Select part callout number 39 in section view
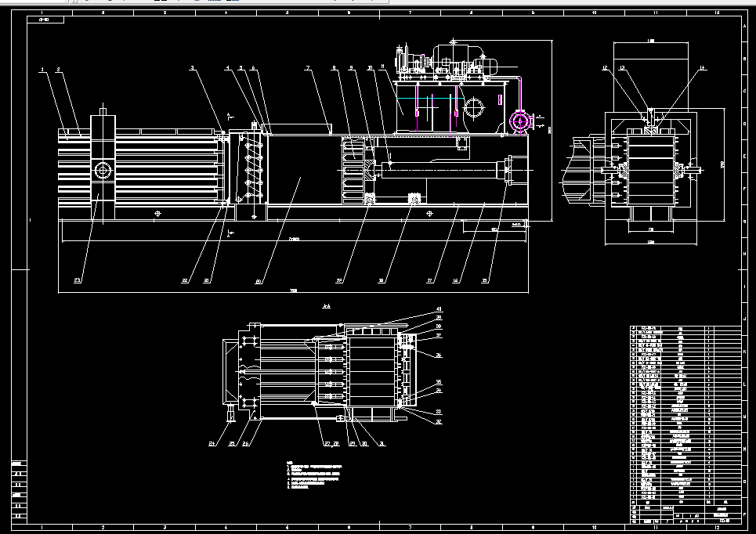This screenshot has width=756, height=534. click(439, 318)
